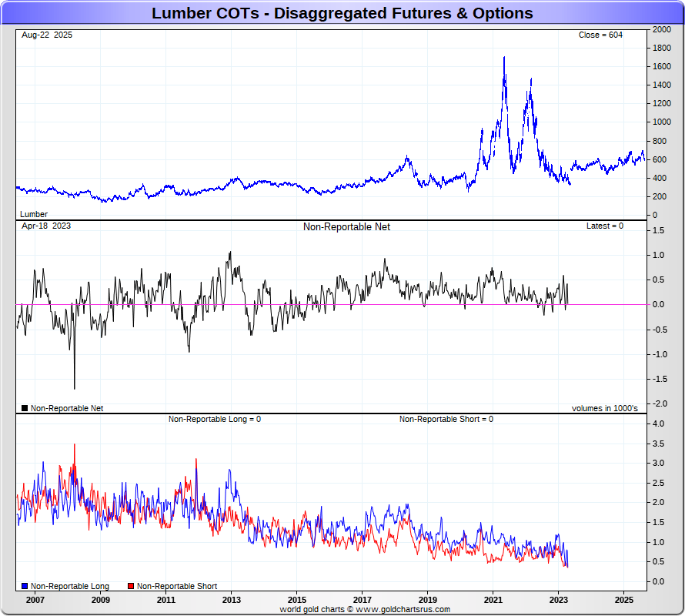Click the 'Non-Reportable Long' legend text
The width and height of the screenshot is (685, 616).
[x=70, y=586]
